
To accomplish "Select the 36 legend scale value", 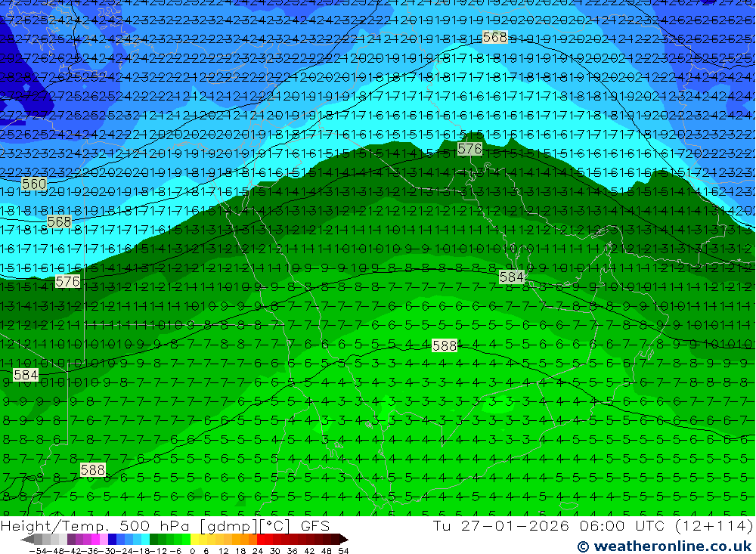I will pyautogui.click(x=292, y=551).
